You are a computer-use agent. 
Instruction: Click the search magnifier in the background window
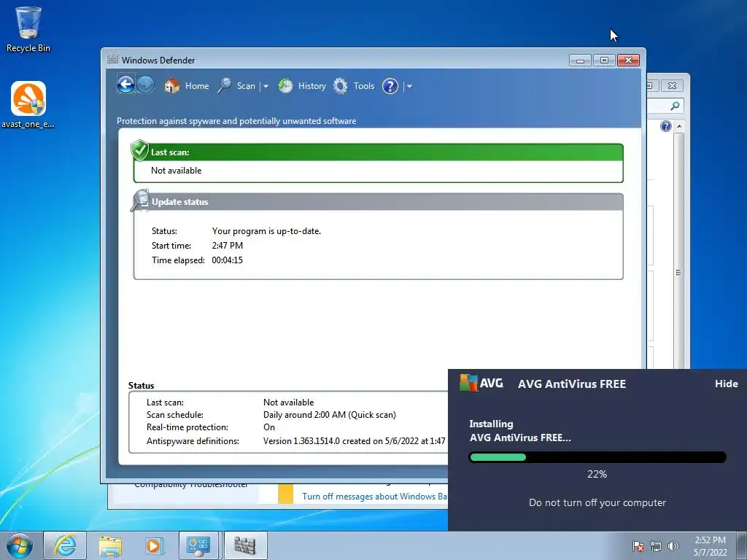click(675, 106)
